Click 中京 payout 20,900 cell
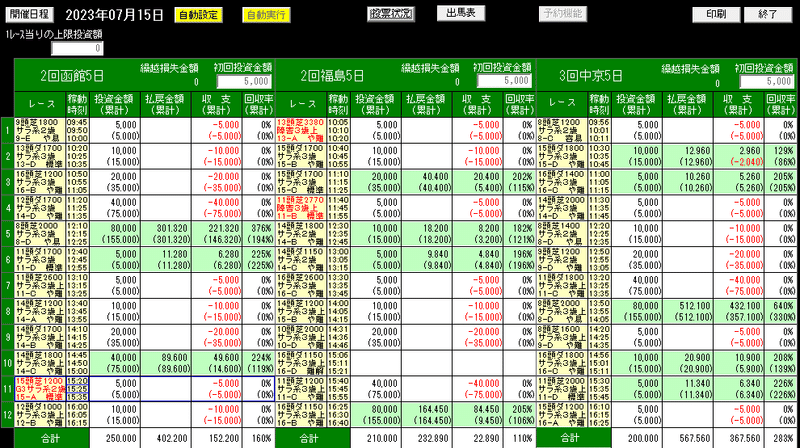The width and height of the screenshot is (800, 448). pyautogui.click(x=688, y=363)
